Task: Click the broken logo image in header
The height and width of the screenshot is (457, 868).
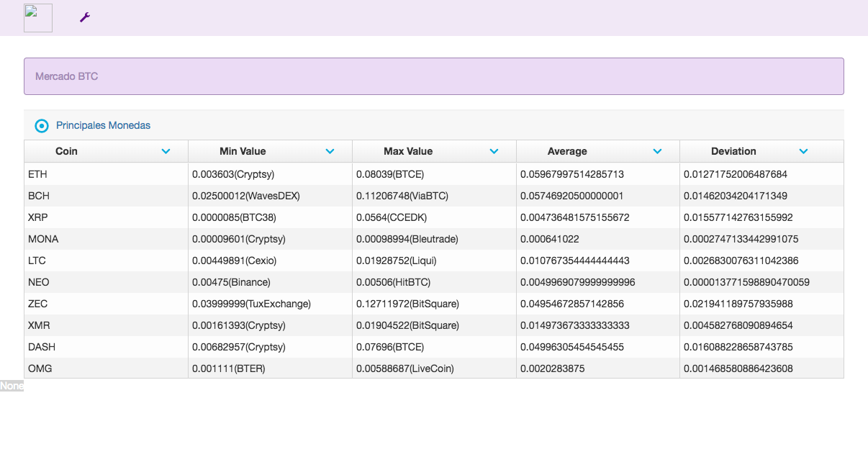Action: (x=38, y=18)
